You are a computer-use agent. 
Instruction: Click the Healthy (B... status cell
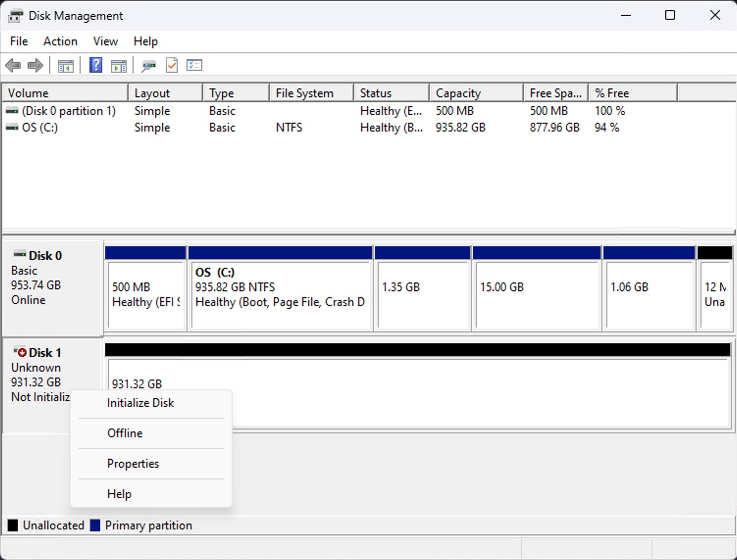point(391,128)
